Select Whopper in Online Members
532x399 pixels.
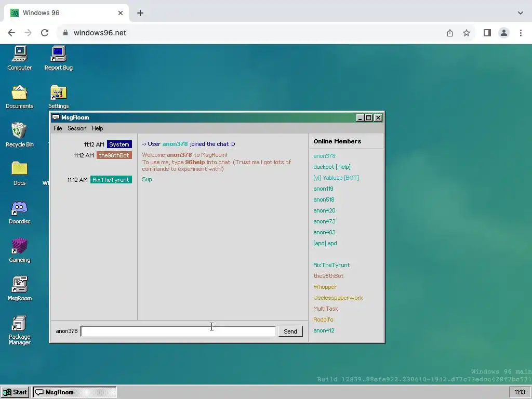pos(325,287)
